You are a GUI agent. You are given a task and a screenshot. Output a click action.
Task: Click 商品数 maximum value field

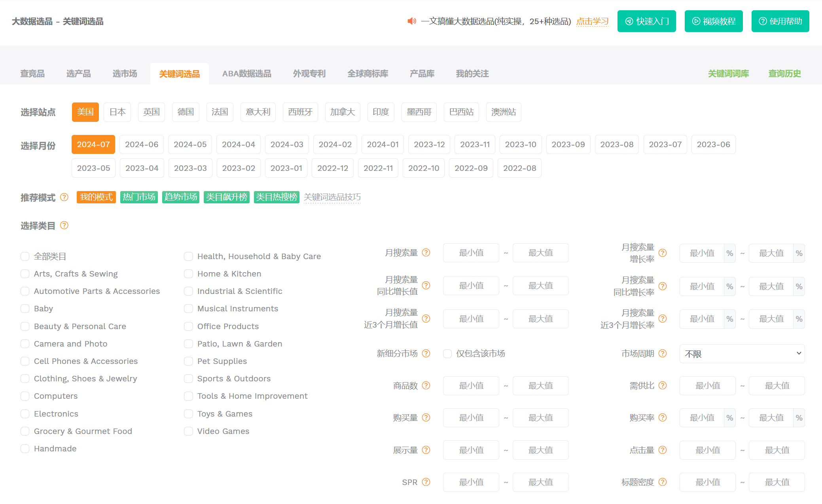click(541, 386)
